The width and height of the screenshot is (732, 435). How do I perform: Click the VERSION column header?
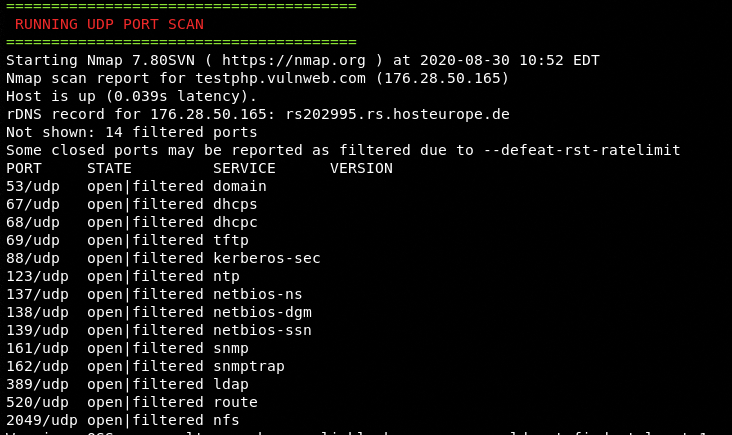tap(361, 168)
